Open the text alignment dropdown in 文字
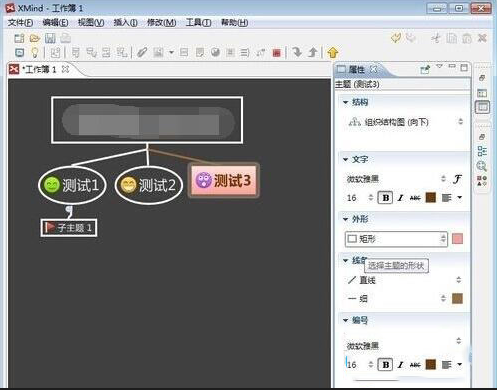 (459, 198)
